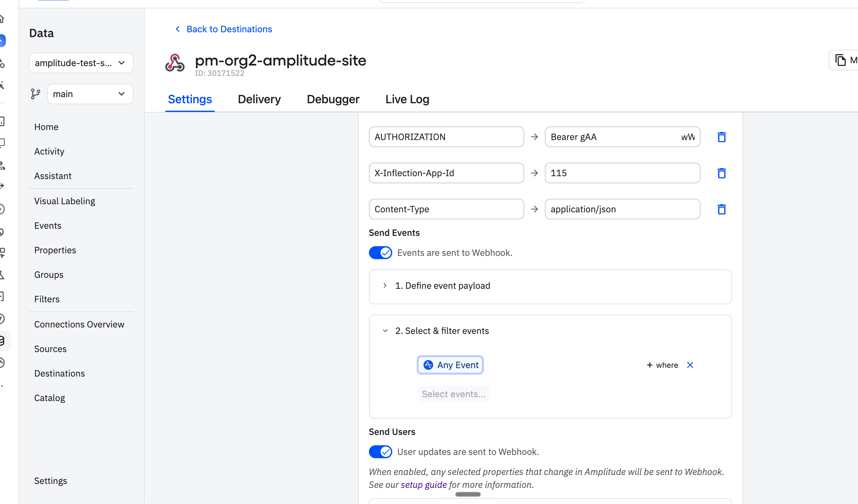Open Visual Labeling in sidebar
858x504 pixels.
[65, 201]
